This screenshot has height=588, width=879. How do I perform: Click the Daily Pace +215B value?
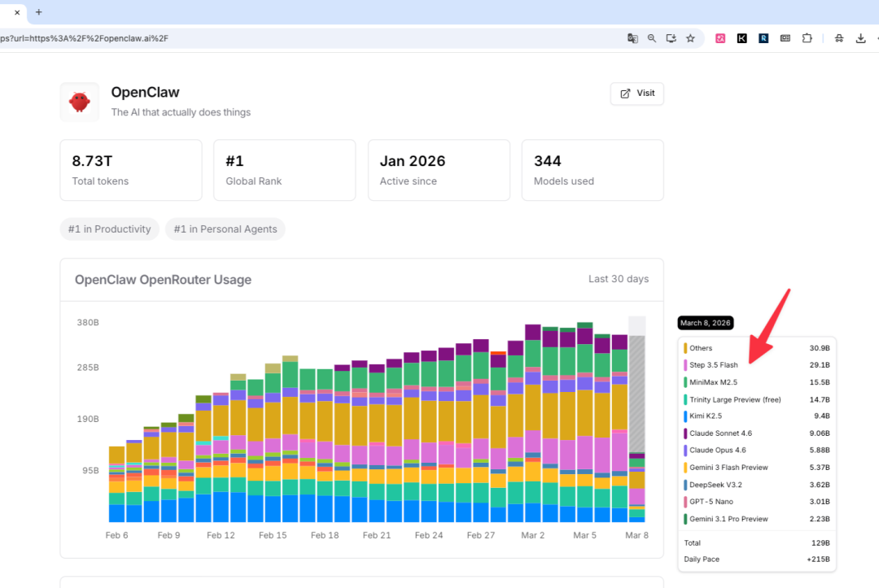click(818, 560)
